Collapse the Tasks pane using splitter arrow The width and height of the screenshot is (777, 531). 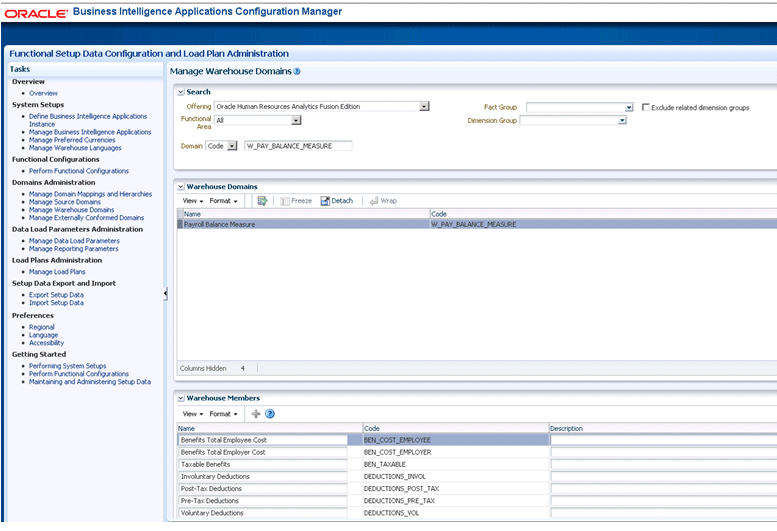pos(165,293)
